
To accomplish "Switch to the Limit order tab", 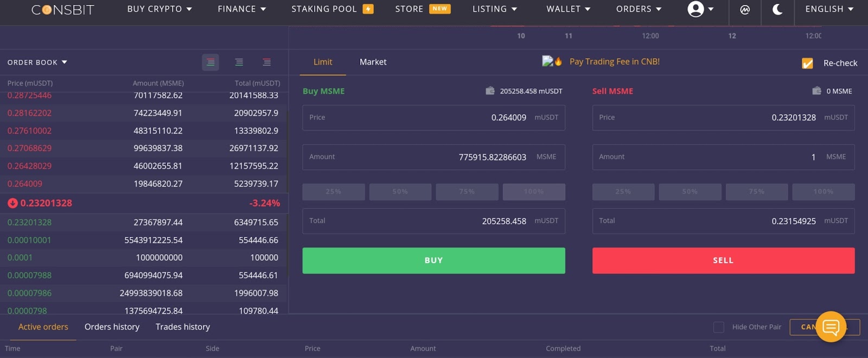I will pos(323,62).
